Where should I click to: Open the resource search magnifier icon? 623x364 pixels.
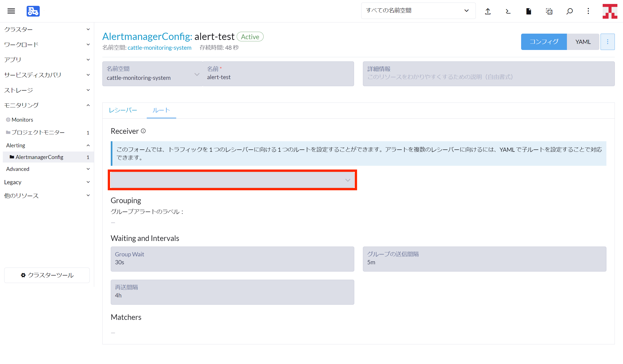(x=569, y=11)
